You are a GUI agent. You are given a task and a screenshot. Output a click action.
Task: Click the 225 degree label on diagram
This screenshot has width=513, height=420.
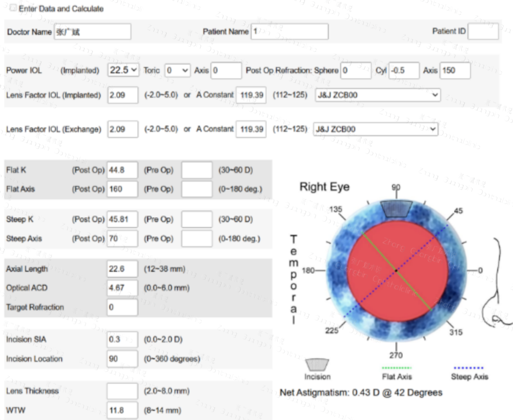332,330
